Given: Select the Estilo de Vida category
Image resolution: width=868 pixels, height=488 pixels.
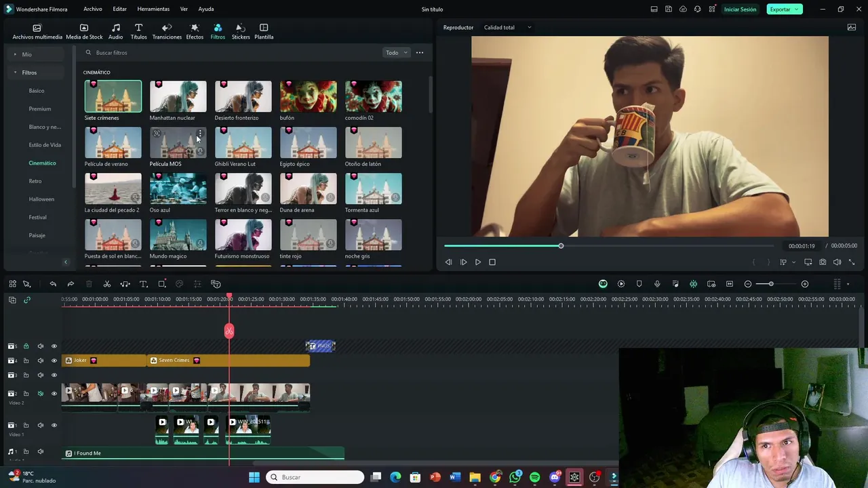Looking at the screenshot, I should pos(45,145).
